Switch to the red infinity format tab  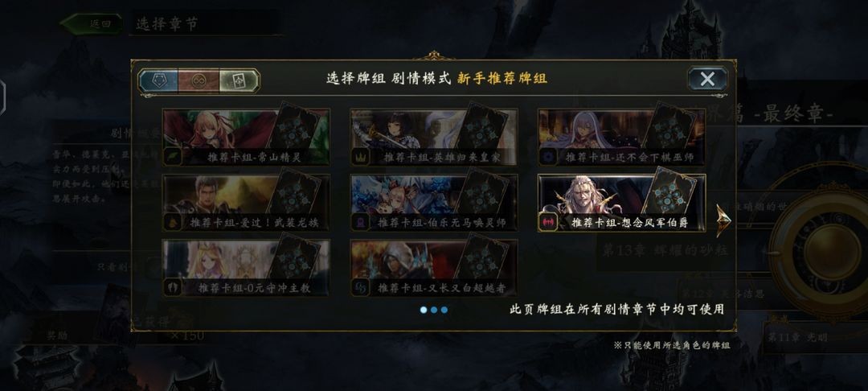click(x=199, y=81)
